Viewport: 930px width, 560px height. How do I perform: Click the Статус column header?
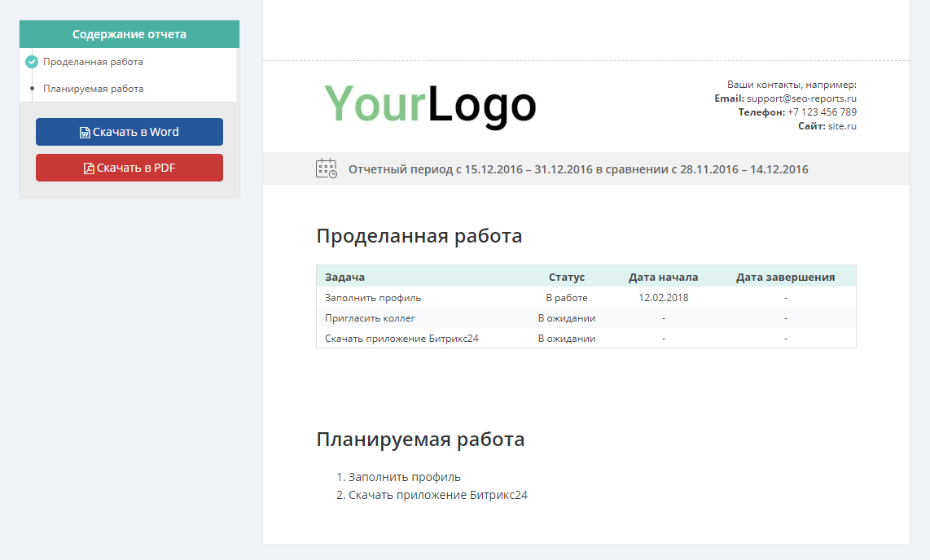click(x=567, y=277)
